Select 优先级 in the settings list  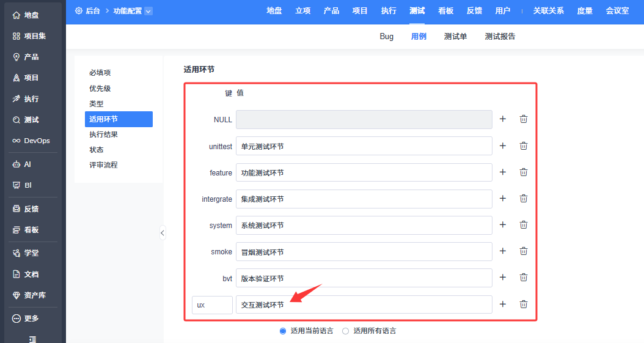tap(100, 89)
